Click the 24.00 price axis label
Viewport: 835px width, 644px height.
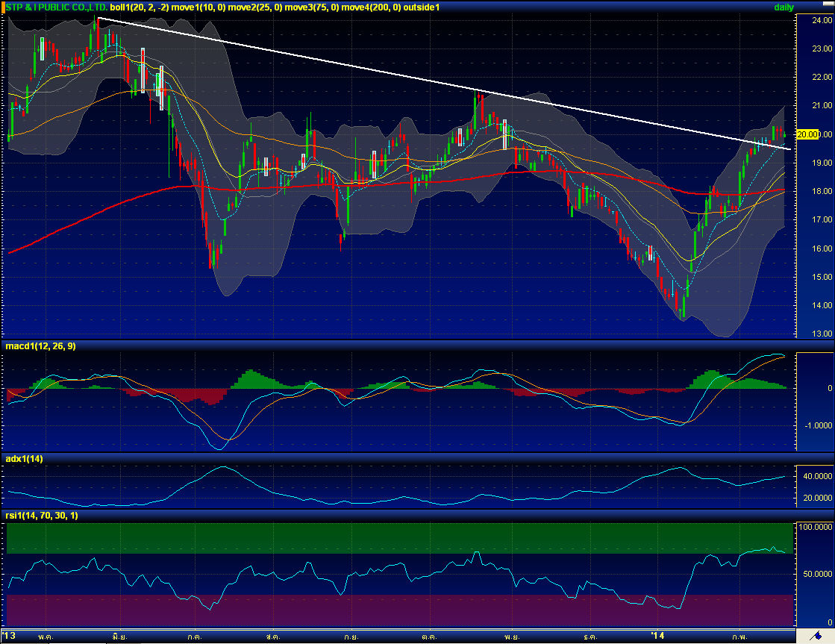pos(822,20)
